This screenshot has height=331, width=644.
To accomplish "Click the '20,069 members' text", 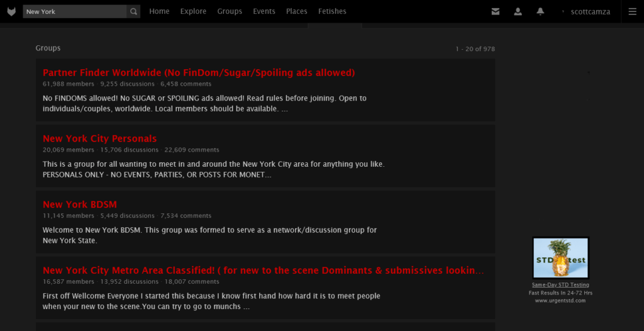I will [69, 150].
